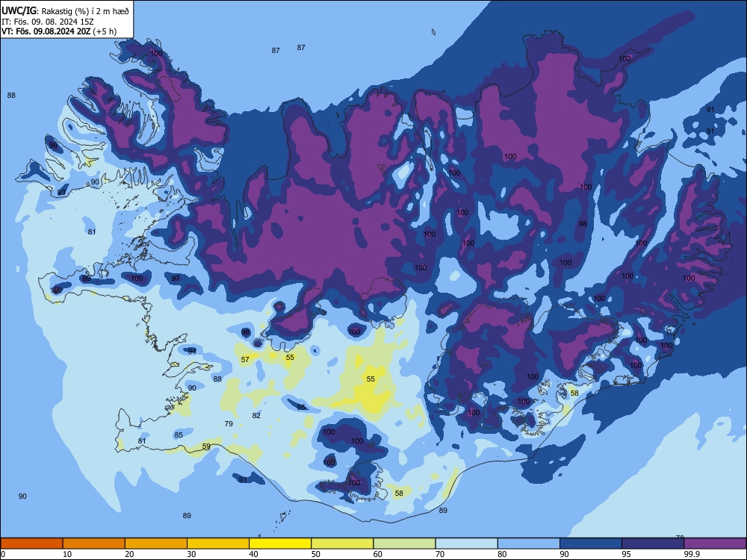Select the '70' legend scale label

pyautogui.click(x=440, y=554)
